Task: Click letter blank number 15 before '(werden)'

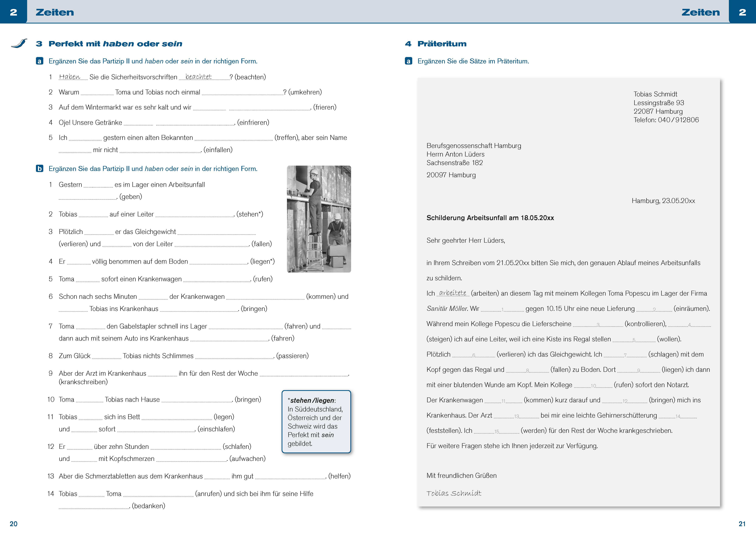Action: 496,431
